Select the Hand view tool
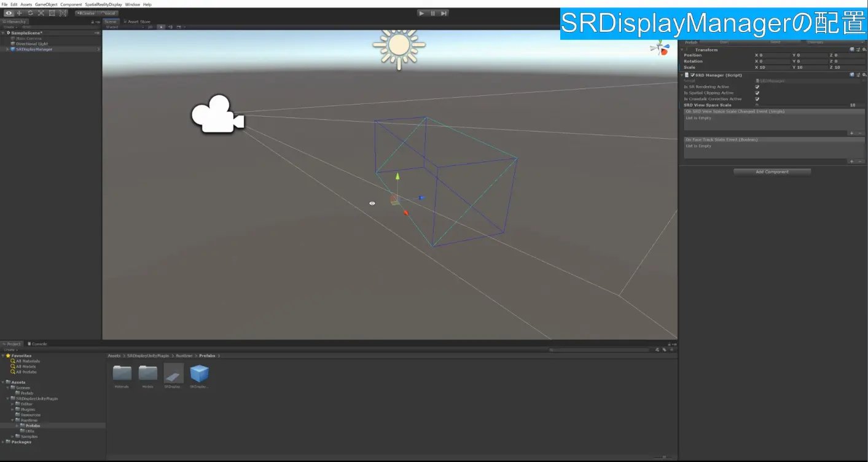868x462 pixels. click(x=9, y=13)
